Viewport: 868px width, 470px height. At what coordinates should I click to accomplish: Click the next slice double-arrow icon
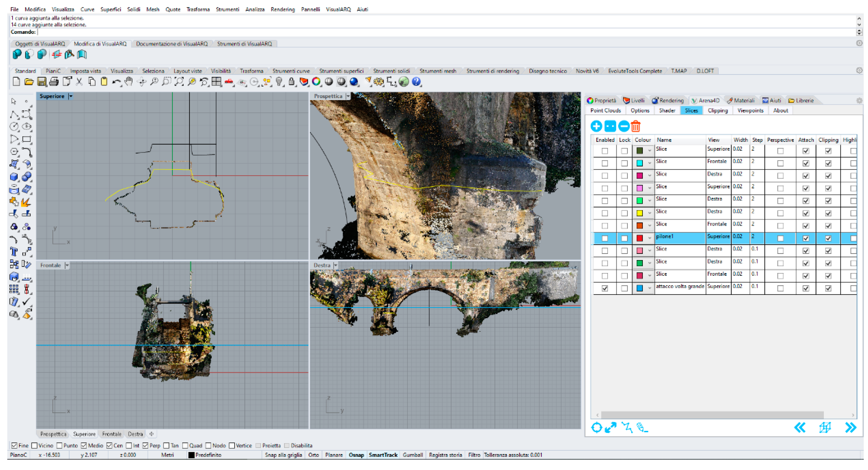tap(850, 428)
